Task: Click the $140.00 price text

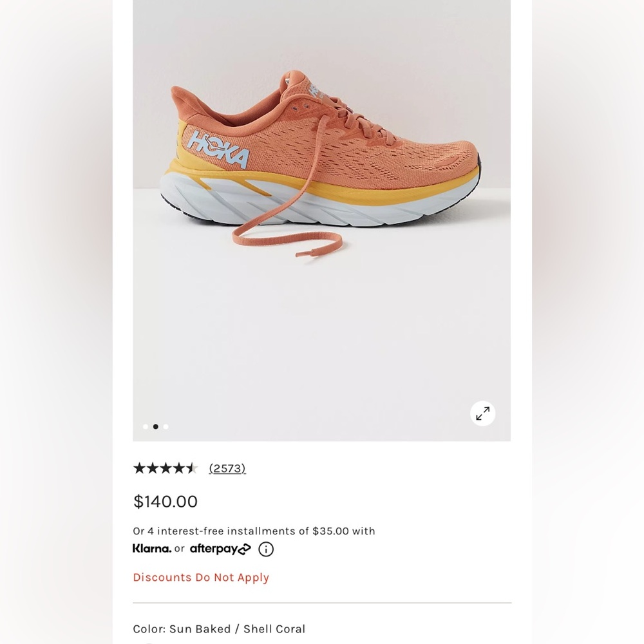Action: pos(166,502)
